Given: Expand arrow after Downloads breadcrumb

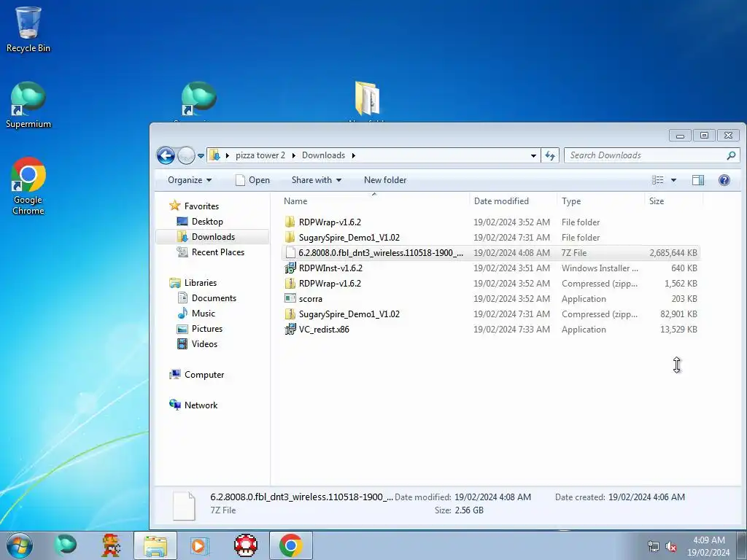Looking at the screenshot, I should [x=354, y=155].
